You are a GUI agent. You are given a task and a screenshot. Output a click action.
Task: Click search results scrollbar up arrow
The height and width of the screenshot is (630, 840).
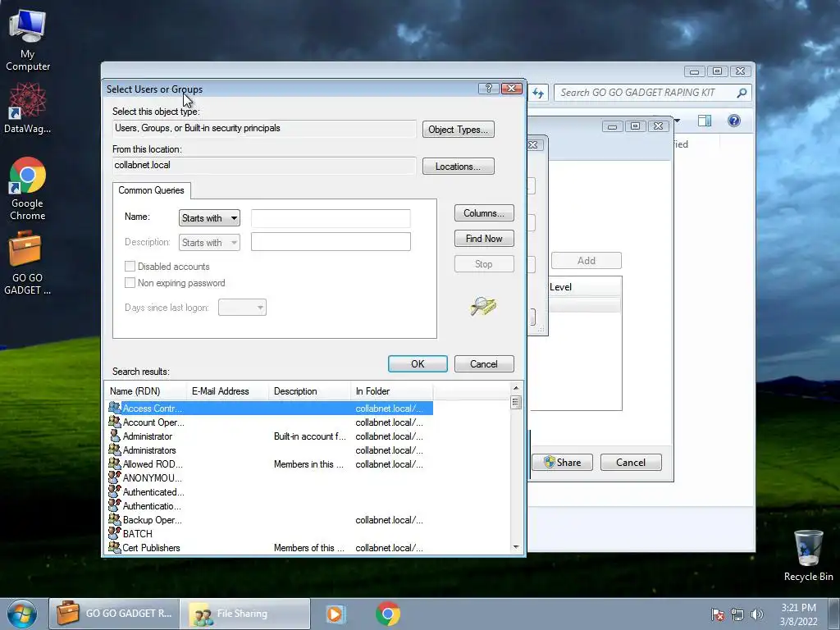pyautogui.click(x=516, y=388)
